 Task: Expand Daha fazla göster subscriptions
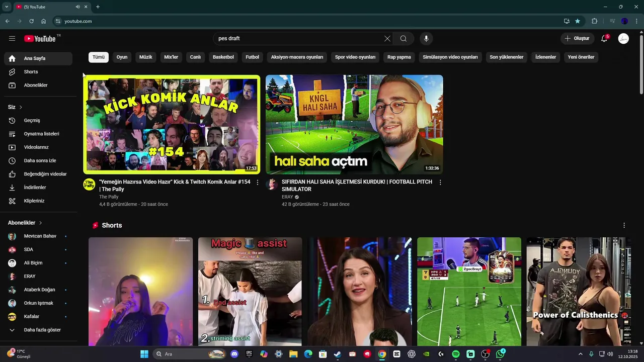pos(38,330)
